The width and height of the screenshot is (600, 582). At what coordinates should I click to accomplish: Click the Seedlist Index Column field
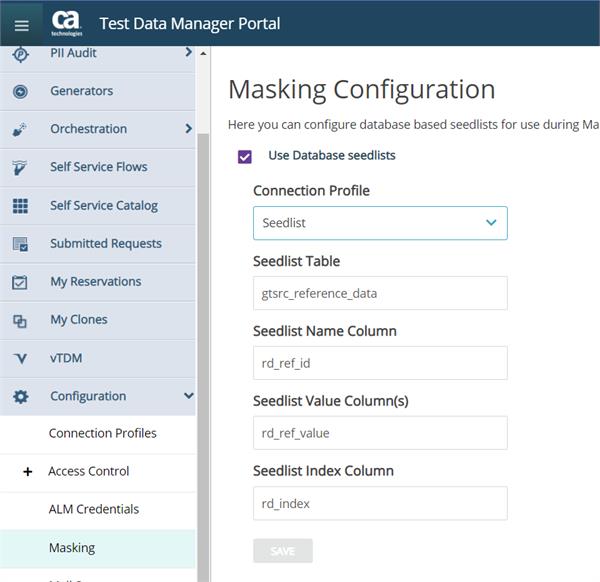[380, 504]
